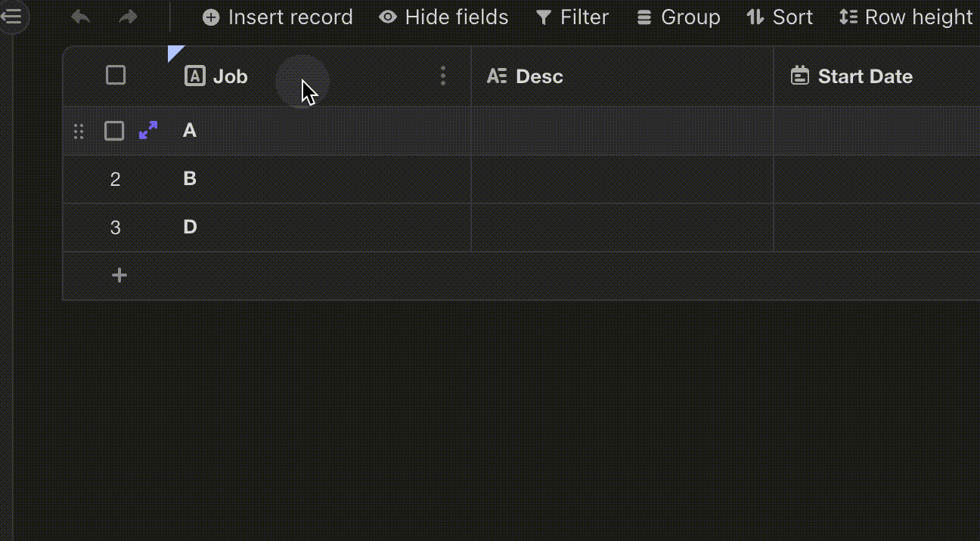Click the Hide fields eye icon
This screenshot has width=980, height=541.
coord(388,17)
